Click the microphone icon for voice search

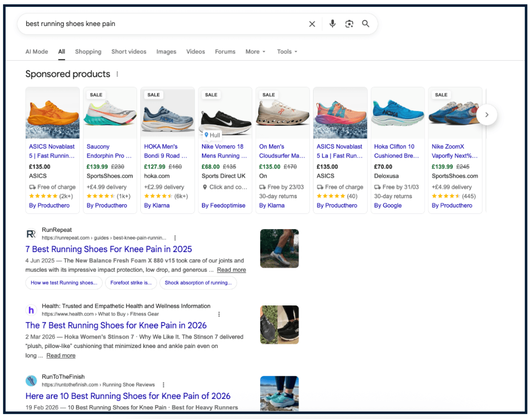pos(332,23)
